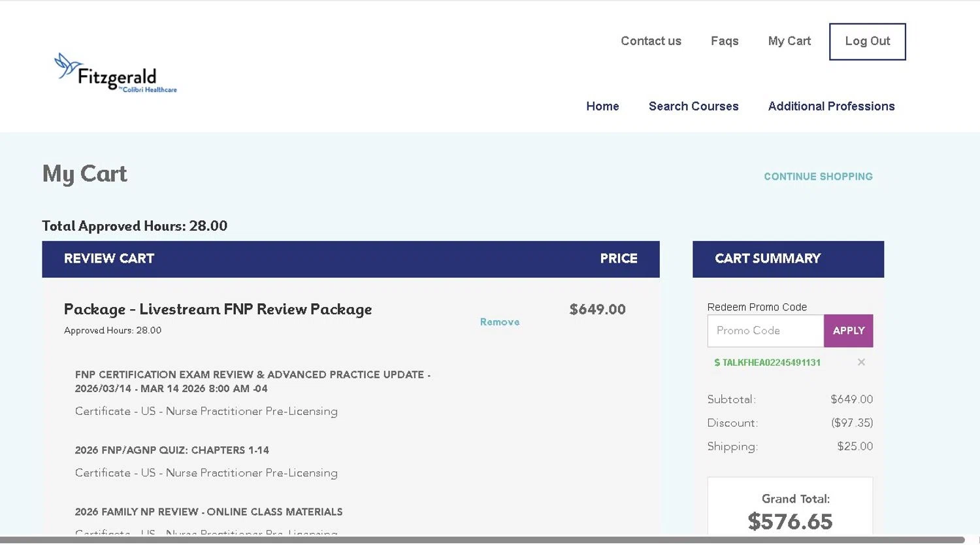
Task: Click the 2026 Family NP Review - Online Class Materials item
Action: click(208, 512)
